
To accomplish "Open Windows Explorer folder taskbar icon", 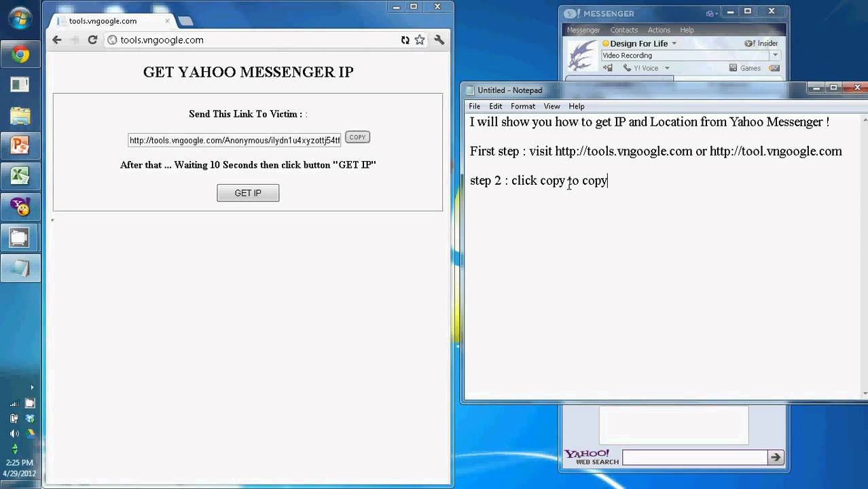I will coord(20,115).
